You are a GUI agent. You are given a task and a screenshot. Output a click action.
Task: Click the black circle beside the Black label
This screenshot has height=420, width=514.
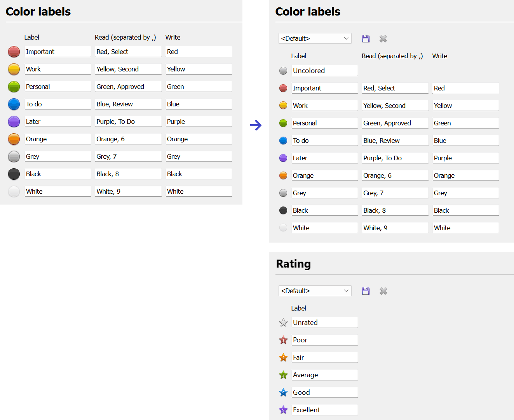pyautogui.click(x=283, y=210)
